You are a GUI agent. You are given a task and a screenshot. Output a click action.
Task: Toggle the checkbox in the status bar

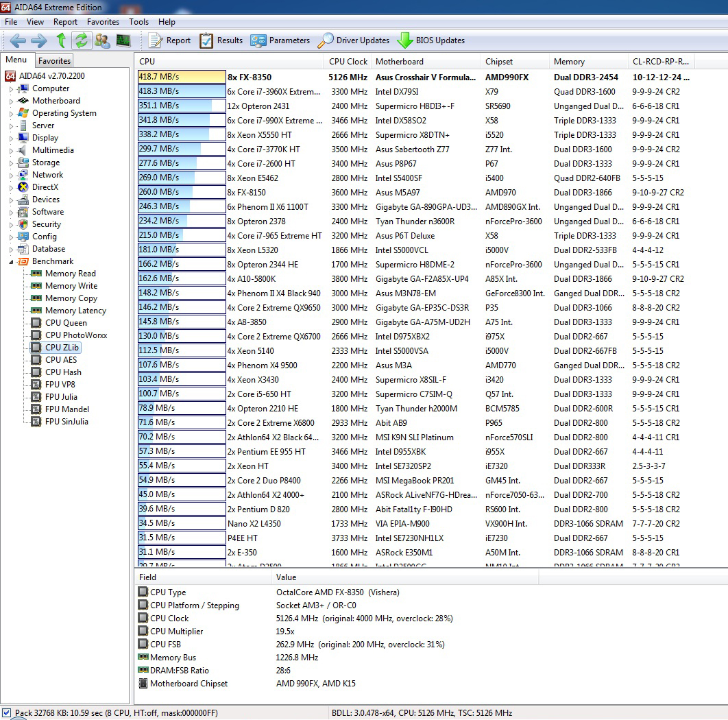point(6,712)
